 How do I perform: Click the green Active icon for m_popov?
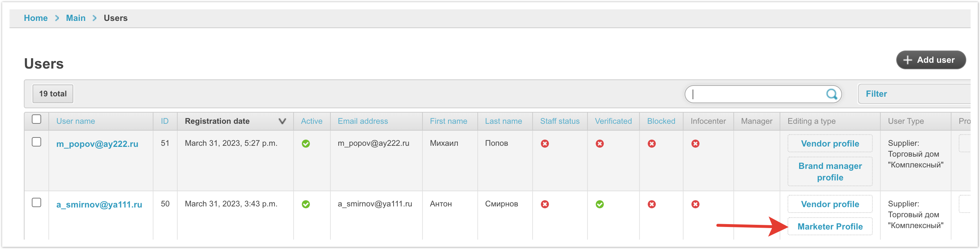(305, 144)
